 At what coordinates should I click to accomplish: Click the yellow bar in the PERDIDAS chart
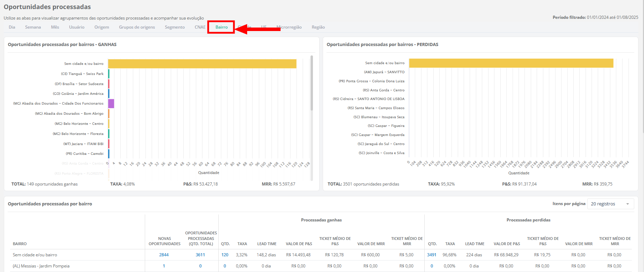tap(511, 63)
